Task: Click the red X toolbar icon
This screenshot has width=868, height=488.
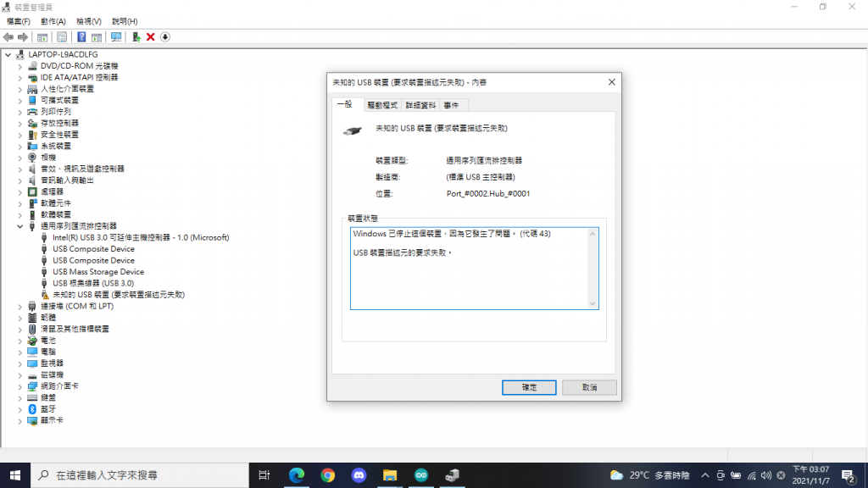Action: pos(151,37)
